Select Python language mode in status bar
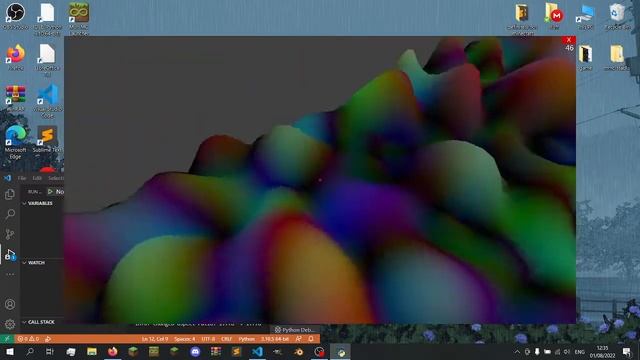Image resolution: width=640 pixels, height=360 pixels. pos(247,339)
